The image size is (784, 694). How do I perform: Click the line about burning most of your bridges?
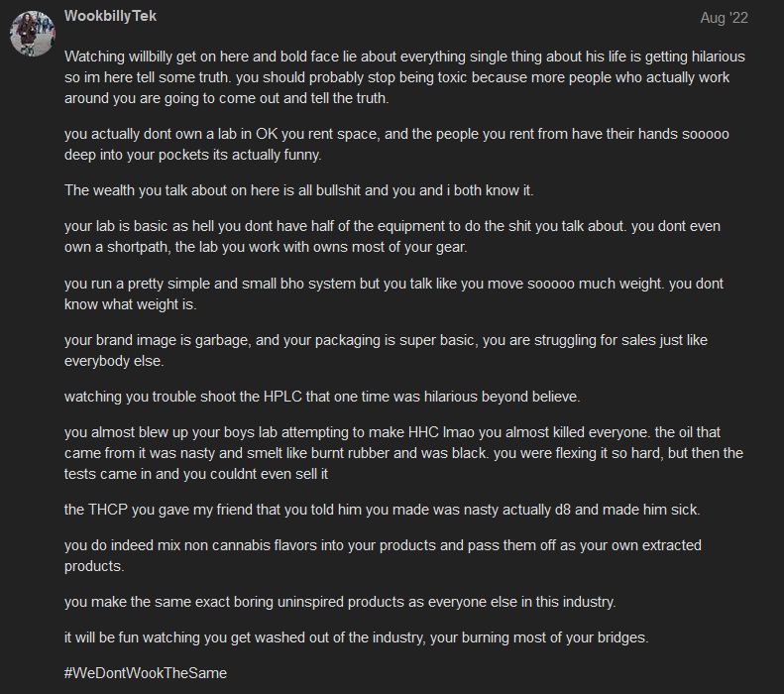tap(357, 637)
